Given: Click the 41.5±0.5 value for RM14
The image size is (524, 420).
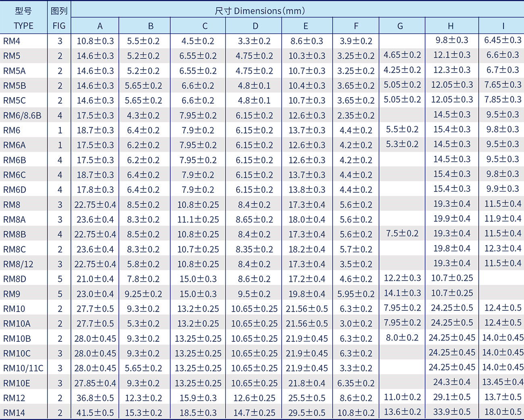Looking at the screenshot, I should [95, 413].
